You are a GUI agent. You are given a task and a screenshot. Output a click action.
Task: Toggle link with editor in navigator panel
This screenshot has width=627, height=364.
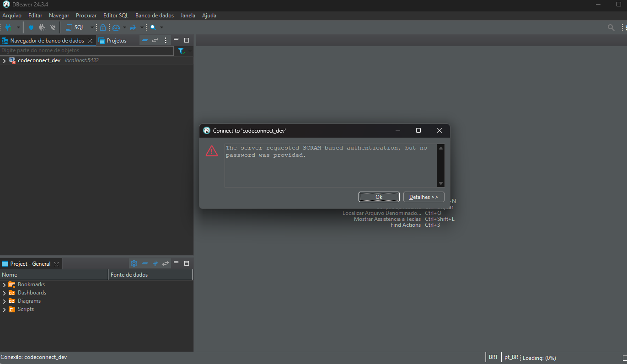point(155,40)
